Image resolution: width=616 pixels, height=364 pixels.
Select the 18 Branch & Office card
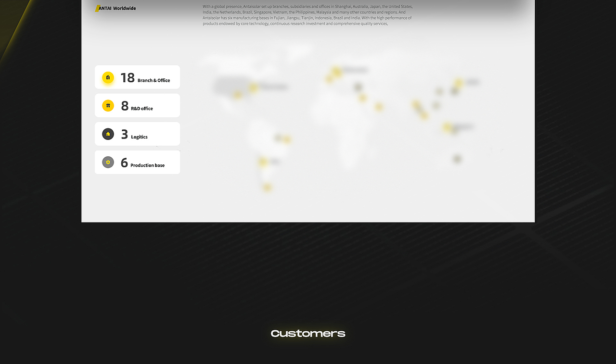pos(137,77)
